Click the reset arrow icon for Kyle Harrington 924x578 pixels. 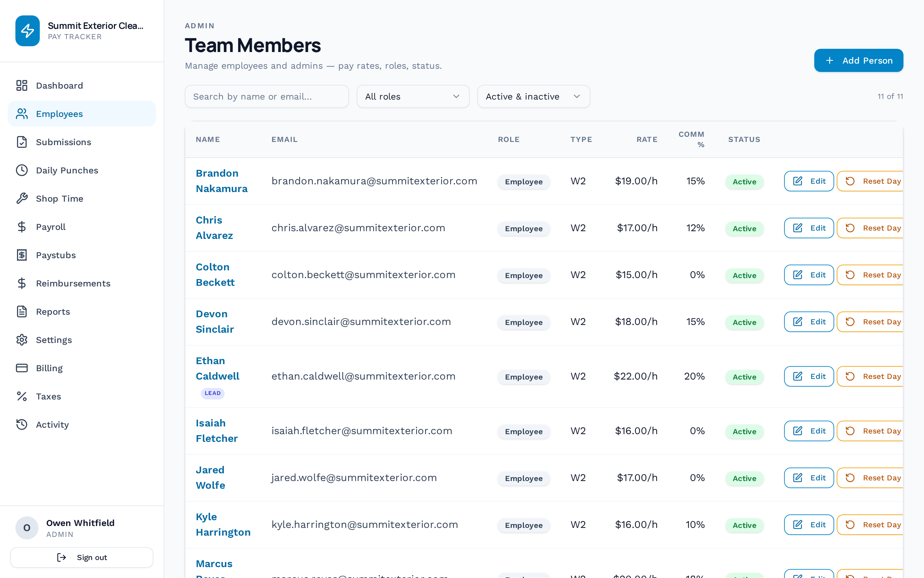coord(850,525)
